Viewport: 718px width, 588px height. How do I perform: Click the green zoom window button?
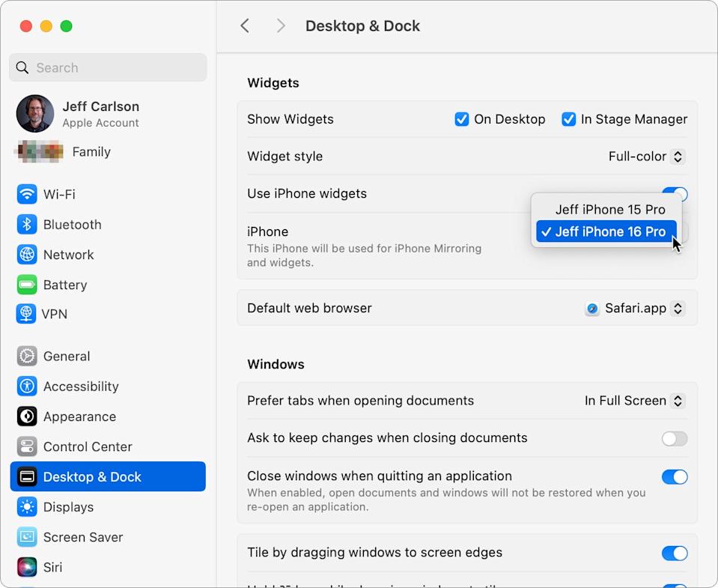pyautogui.click(x=67, y=26)
